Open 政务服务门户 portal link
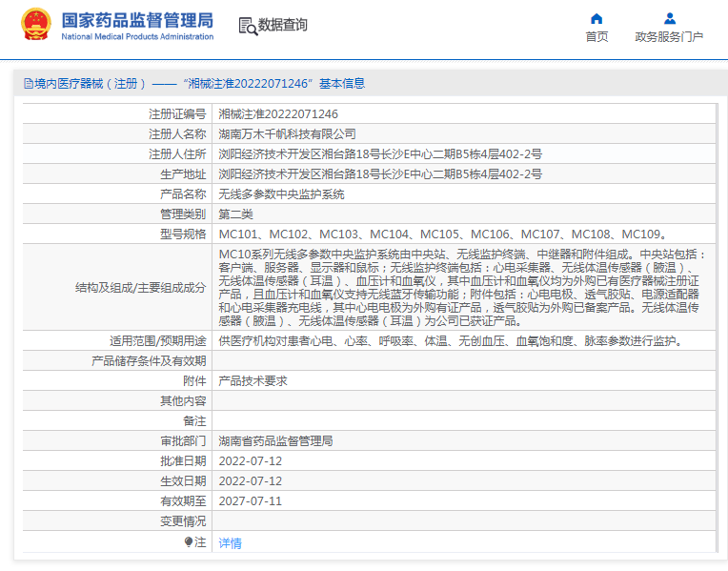 pos(669,37)
